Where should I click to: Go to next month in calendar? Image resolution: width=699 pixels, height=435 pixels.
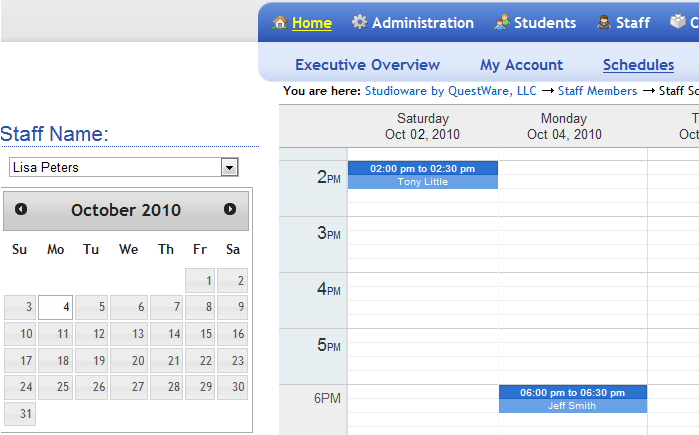coord(230,209)
